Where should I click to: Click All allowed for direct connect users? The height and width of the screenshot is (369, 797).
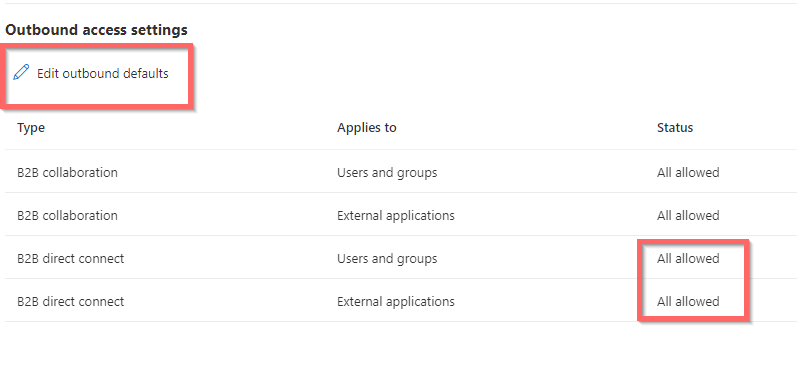pos(688,259)
